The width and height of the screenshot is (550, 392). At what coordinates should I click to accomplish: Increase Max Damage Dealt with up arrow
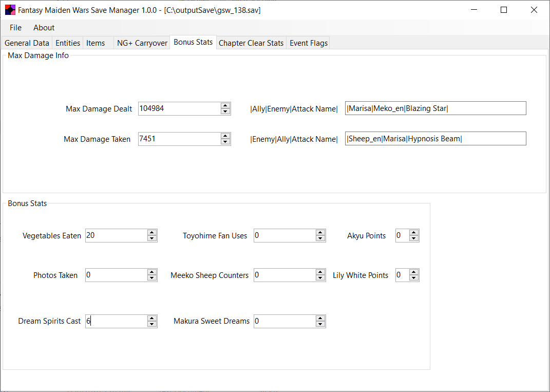tap(225, 105)
